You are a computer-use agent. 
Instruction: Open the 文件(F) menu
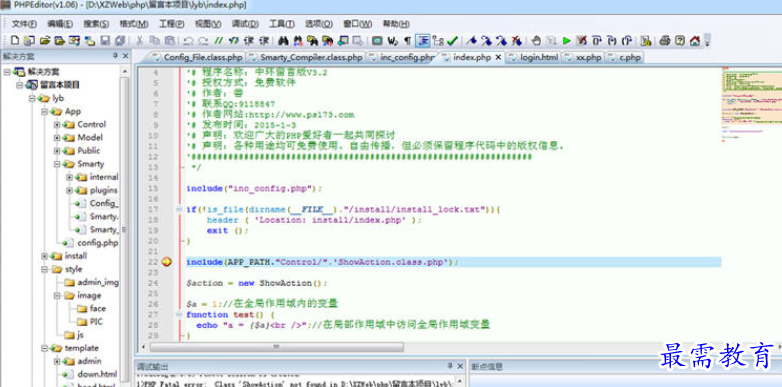(x=24, y=23)
